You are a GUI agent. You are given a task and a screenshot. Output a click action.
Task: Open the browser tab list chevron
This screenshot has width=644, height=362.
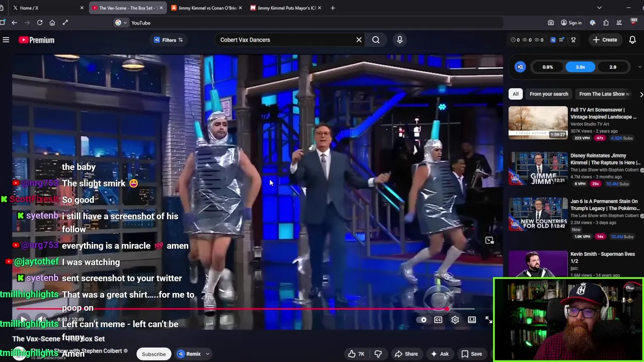[x=599, y=8]
